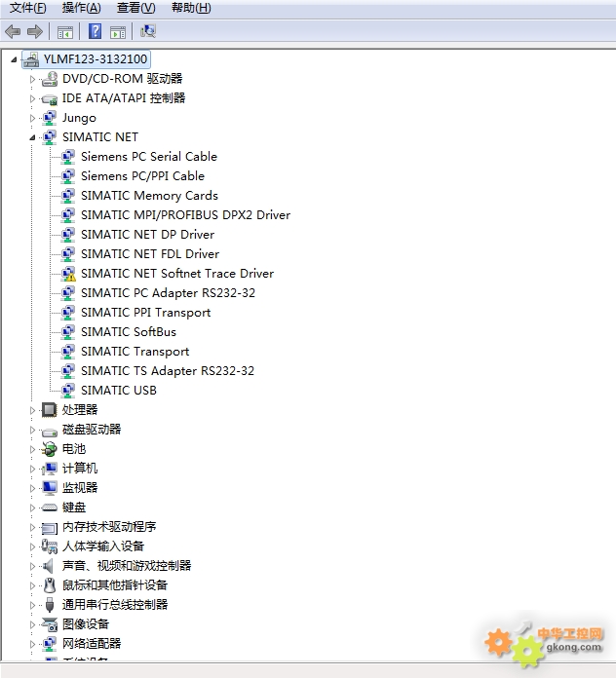Click the Siemens PC Serial Cable icon
The width and height of the screenshot is (616, 678).
point(68,157)
